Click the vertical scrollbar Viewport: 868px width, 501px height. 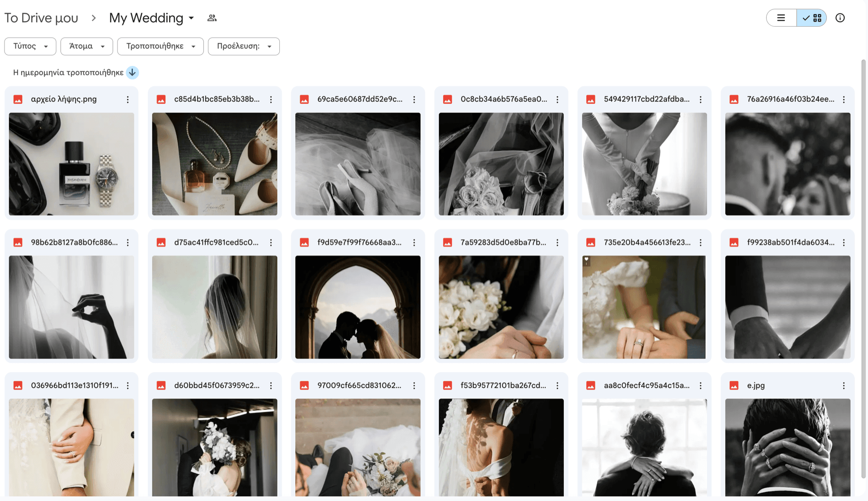863,268
